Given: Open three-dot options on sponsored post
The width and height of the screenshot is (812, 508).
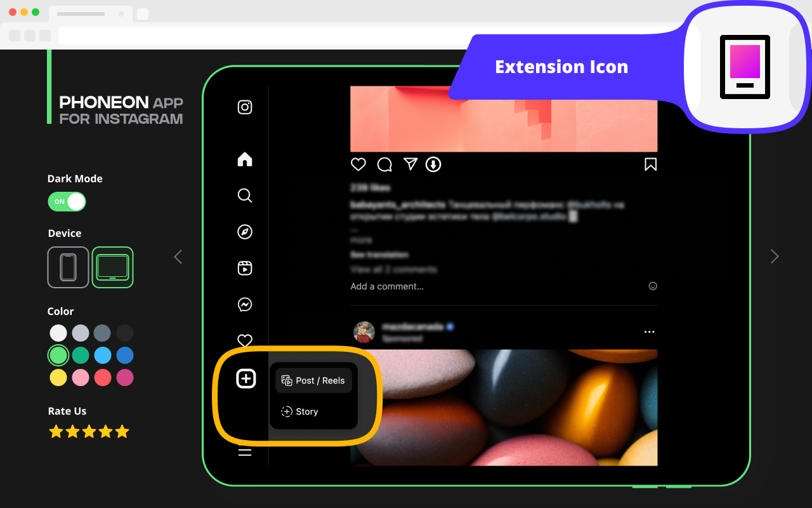Looking at the screenshot, I should pos(649,332).
